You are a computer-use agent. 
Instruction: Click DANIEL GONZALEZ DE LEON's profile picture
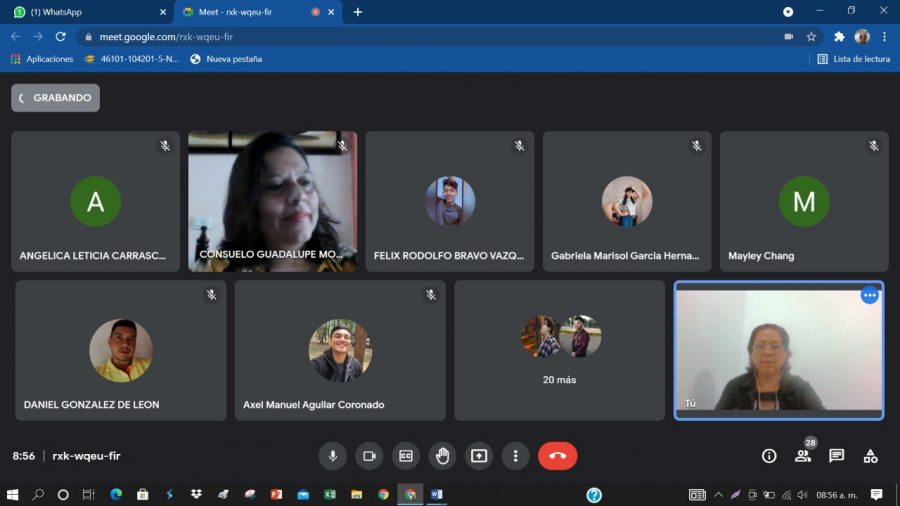pyautogui.click(x=121, y=351)
